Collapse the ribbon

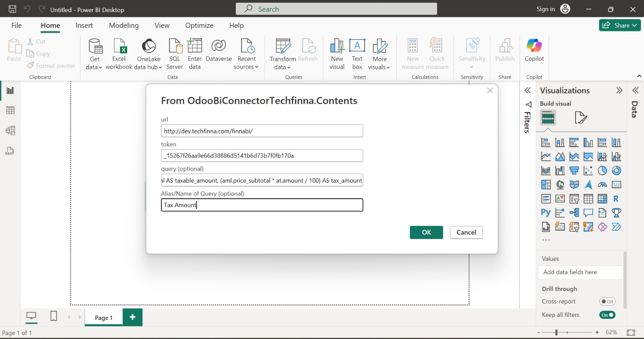coord(639,76)
